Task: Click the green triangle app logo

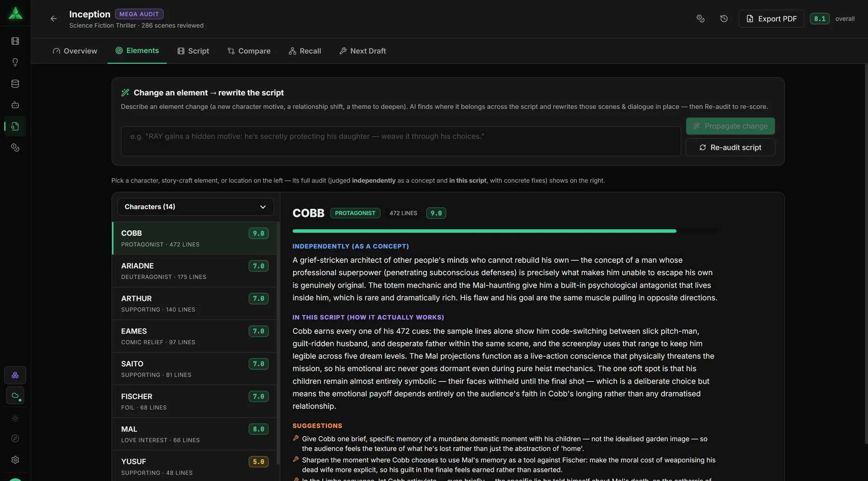Action: 15,13
